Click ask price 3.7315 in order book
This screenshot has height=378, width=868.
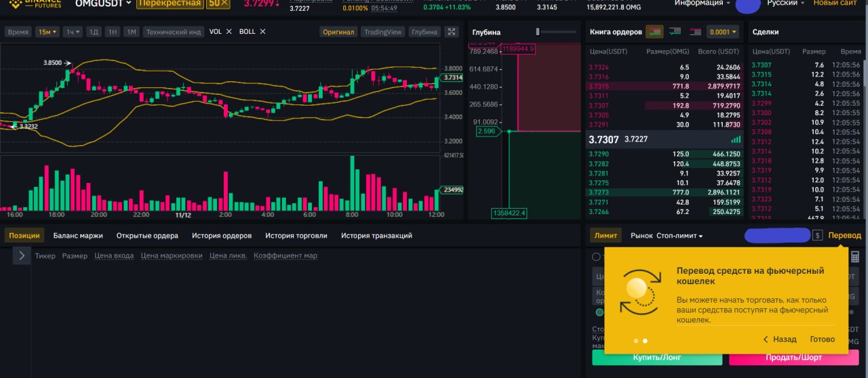click(599, 87)
